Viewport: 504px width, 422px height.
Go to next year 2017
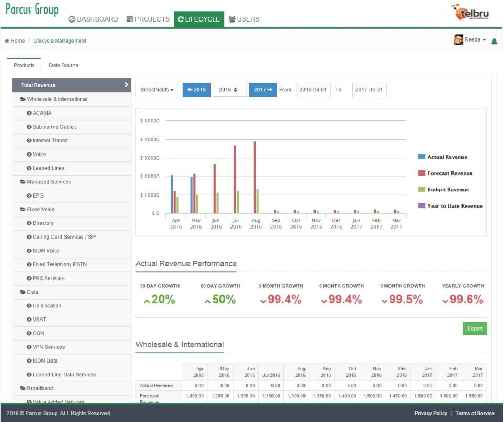(x=263, y=90)
